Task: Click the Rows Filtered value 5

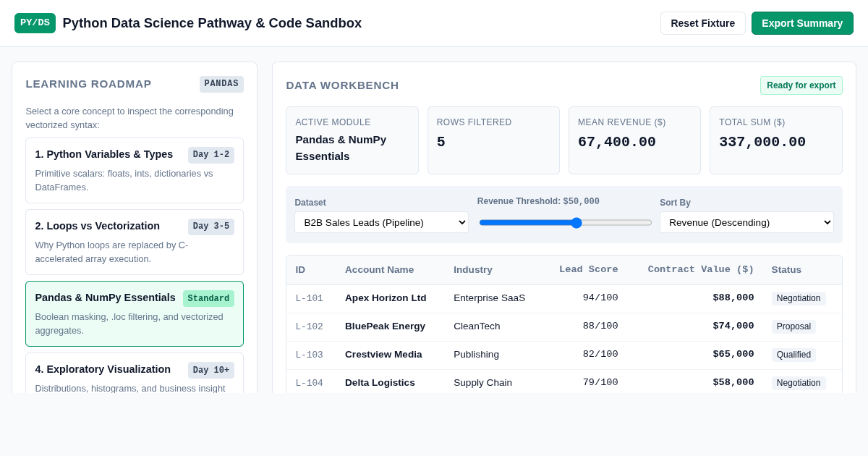Action: pyautogui.click(x=441, y=142)
